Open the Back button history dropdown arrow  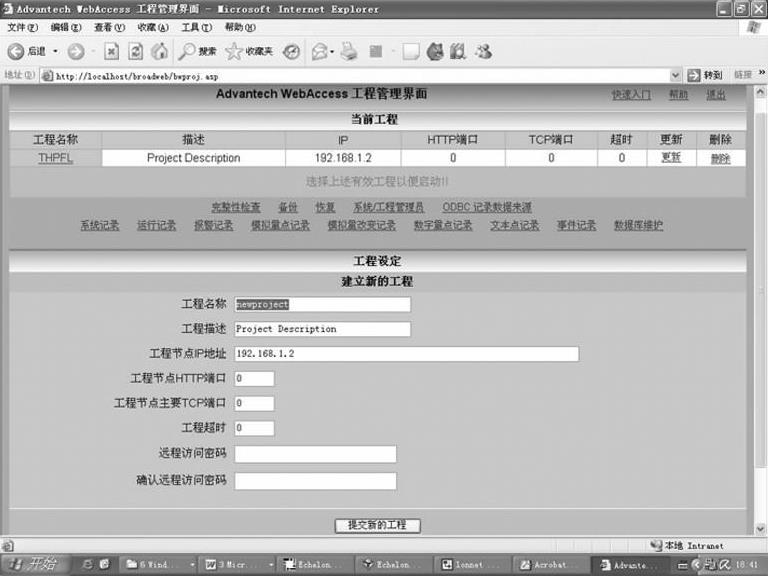(55, 51)
